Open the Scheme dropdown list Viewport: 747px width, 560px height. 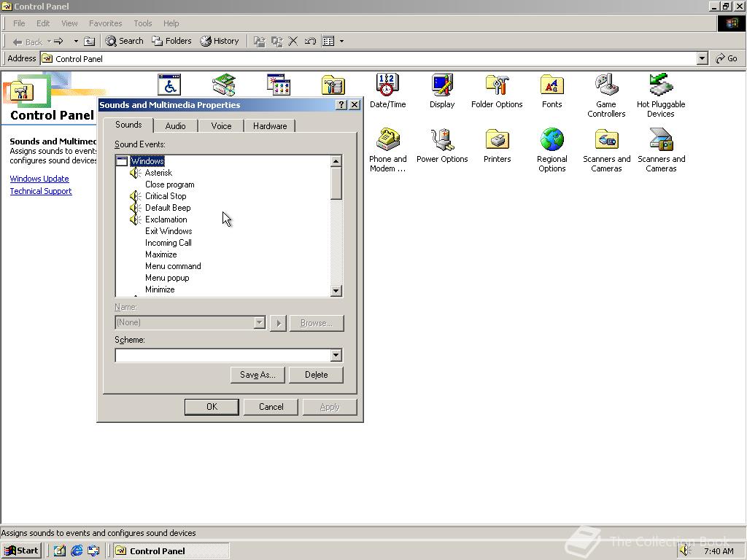336,355
